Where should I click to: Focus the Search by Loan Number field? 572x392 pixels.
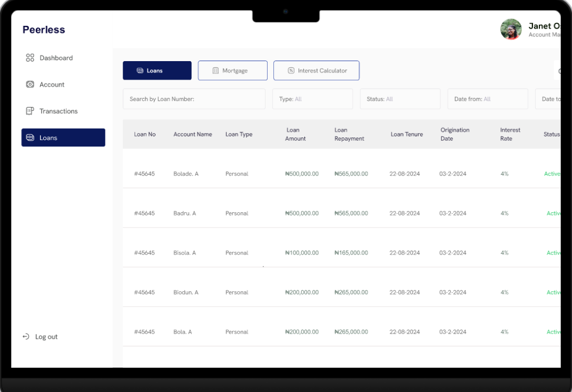194,99
